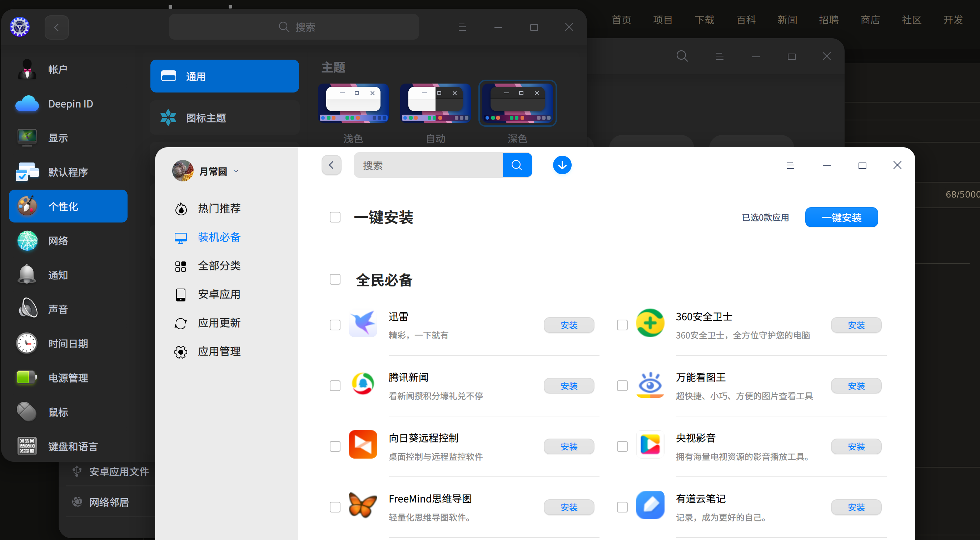Install 有道云笔记 with its 安装 button
The height and width of the screenshot is (540, 980).
[856, 507]
